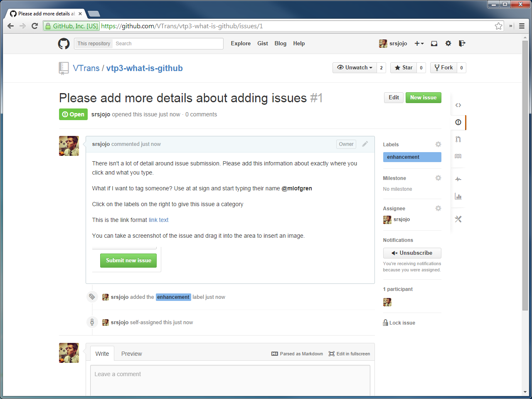Click Lock issue
Screen dimensions: 532x399
pos(399,323)
